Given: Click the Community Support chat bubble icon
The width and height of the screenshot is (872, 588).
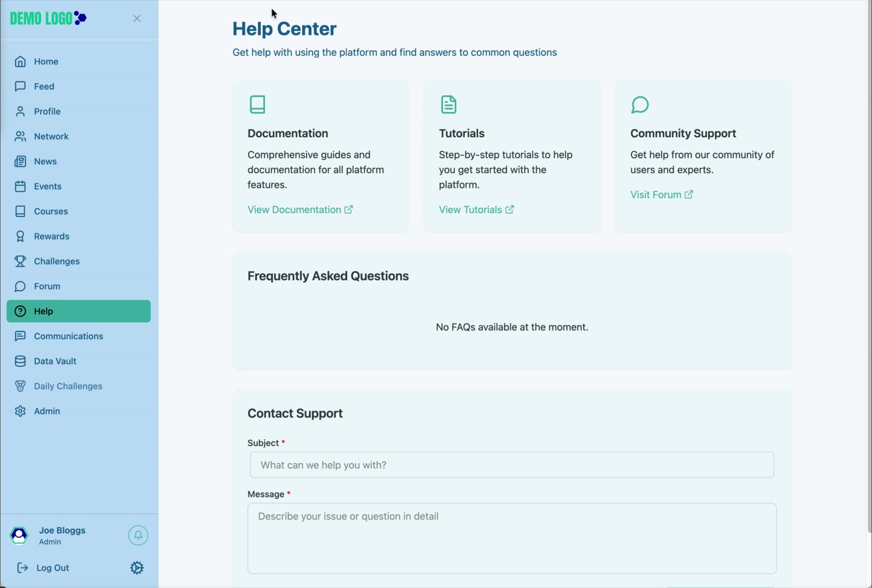Looking at the screenshot, I should tap(640, 104).
